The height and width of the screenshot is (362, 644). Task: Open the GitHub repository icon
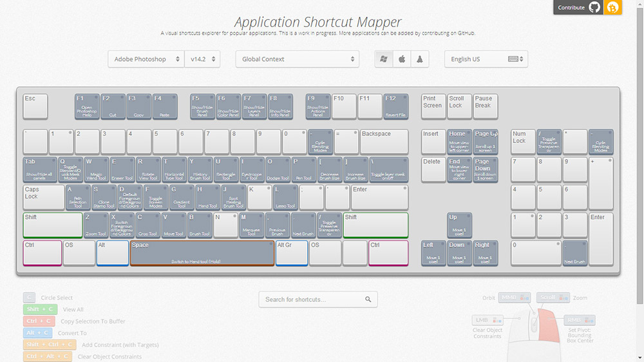pyautogui.click(x=594, y=7)
